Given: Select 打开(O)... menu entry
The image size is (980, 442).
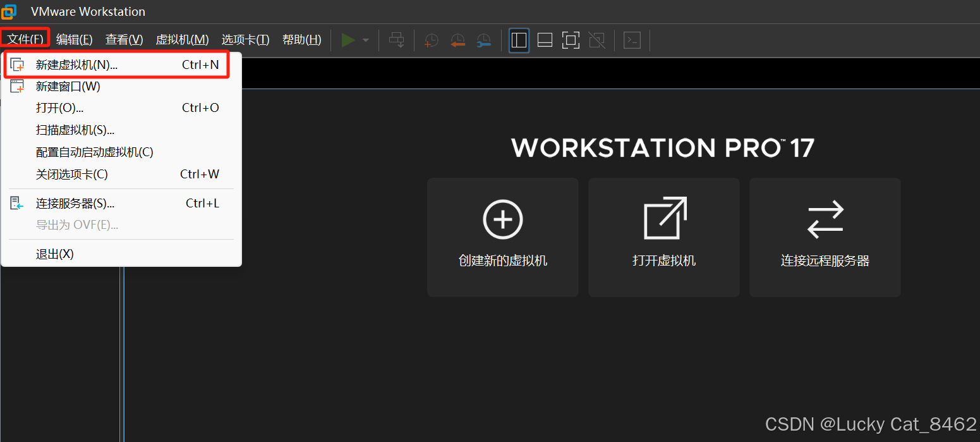Looking at the screenshot, I should pyautogui.click(x=121, y=108).
